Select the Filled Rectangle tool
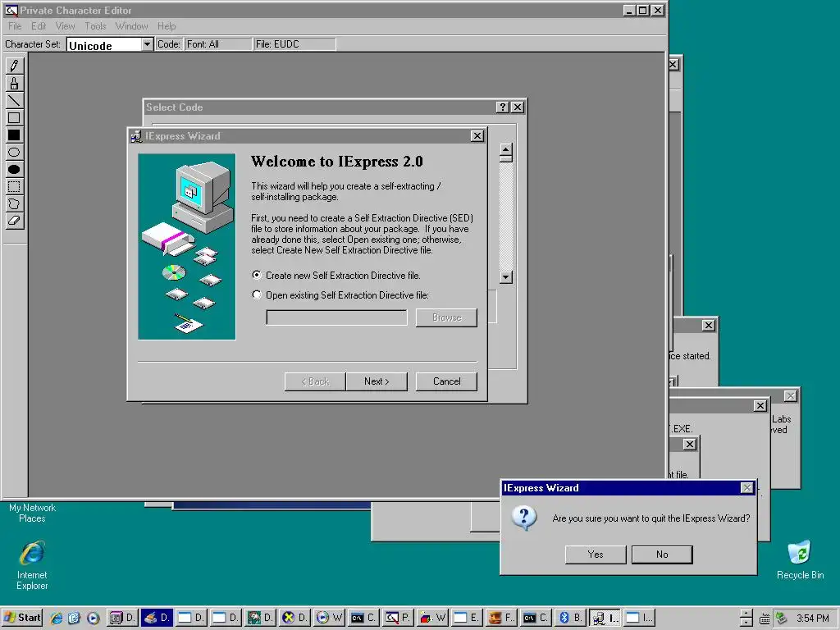This screenshot has height=630, width=840. pos(15,135)
